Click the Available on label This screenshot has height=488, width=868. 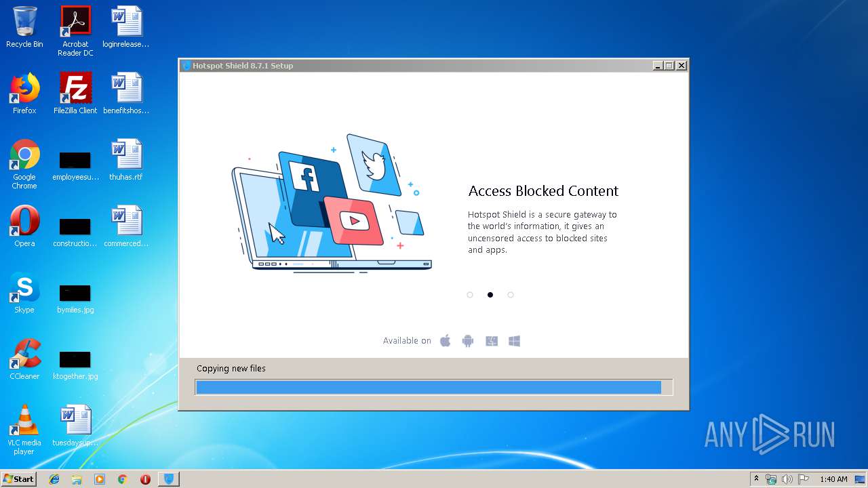click(x=407, y=341)
